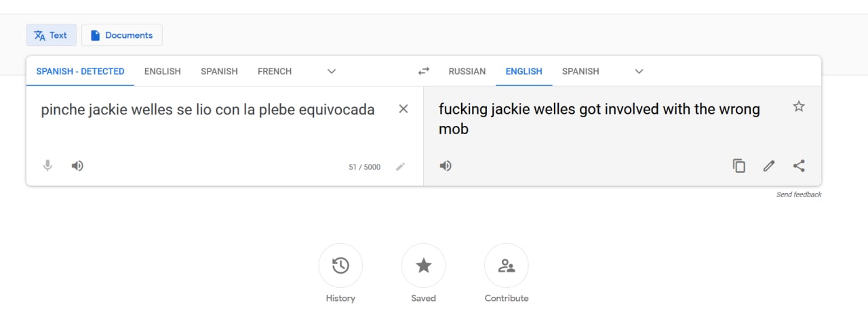This screenshot has width=868, height=334.
Task: Click the microphone voice input icon
Action: coord(47,165)
